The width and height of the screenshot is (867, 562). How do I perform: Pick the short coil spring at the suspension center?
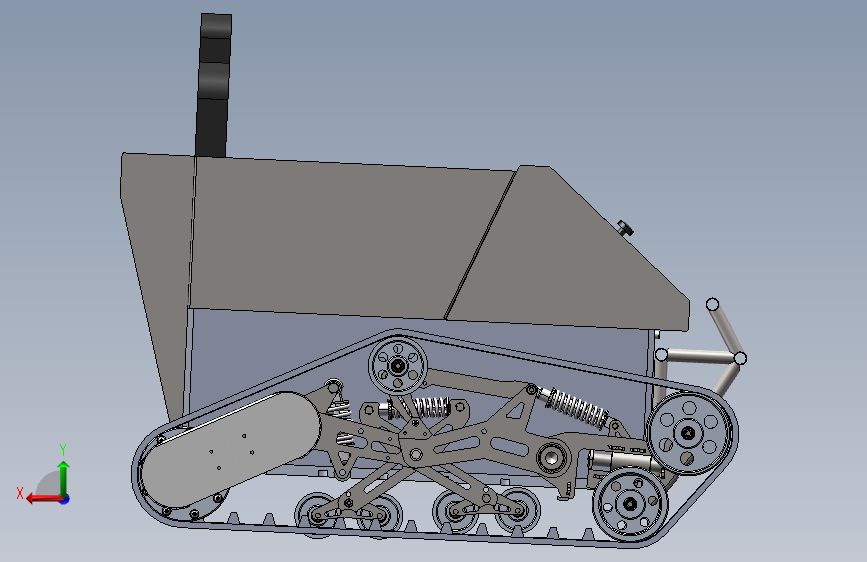pyautogui.click(x=422, y=408)
